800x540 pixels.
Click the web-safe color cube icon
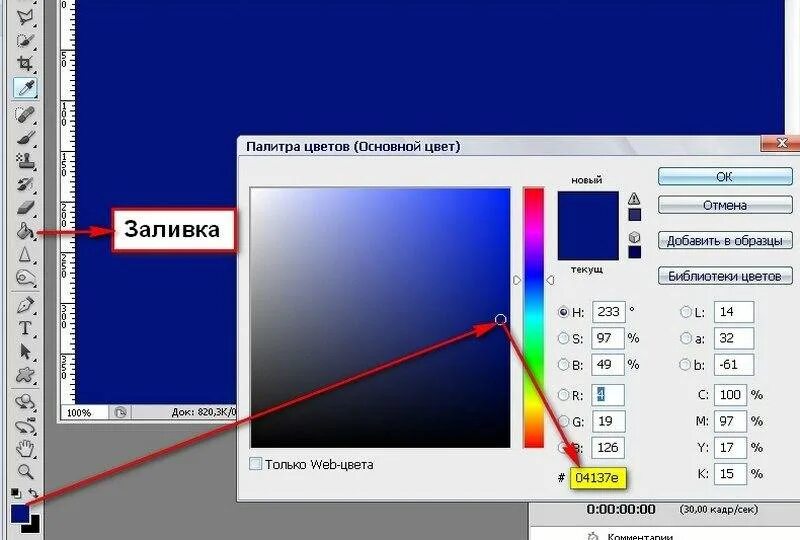(x=634, y=237)
